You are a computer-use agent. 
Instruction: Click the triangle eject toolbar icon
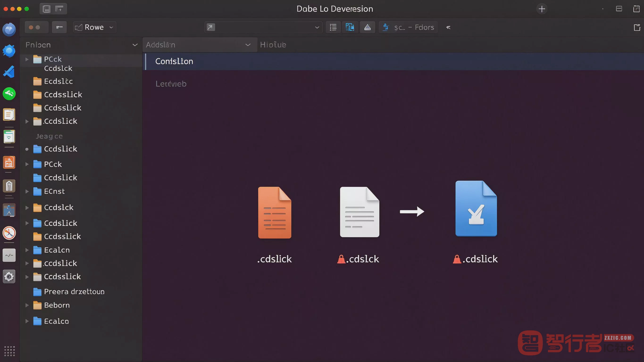(x=367, y=27)
